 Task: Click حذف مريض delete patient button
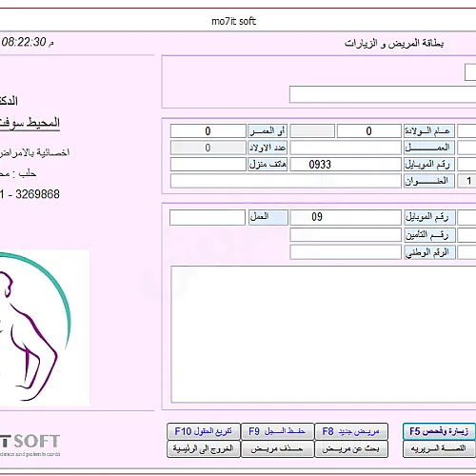coord(277,448)
